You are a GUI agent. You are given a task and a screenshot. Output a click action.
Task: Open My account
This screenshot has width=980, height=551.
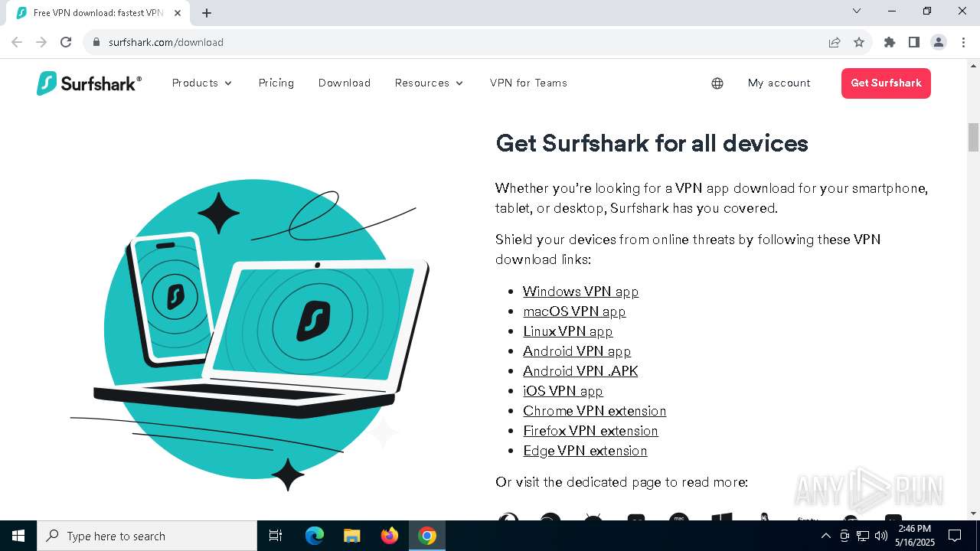(x=779, y=83)
